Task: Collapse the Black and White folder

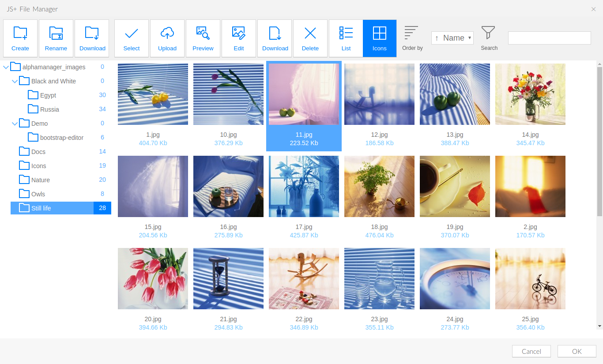Action: [15, 81]
